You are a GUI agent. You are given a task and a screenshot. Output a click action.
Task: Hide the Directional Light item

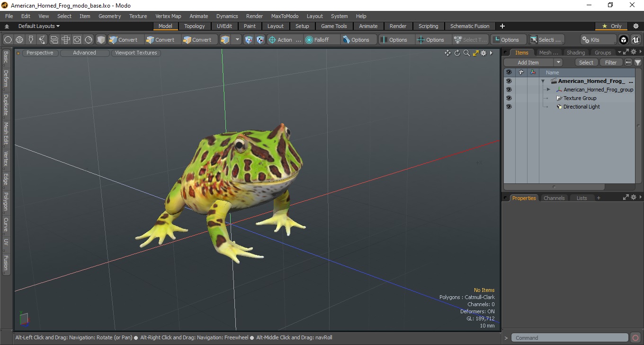coord(509,107)
